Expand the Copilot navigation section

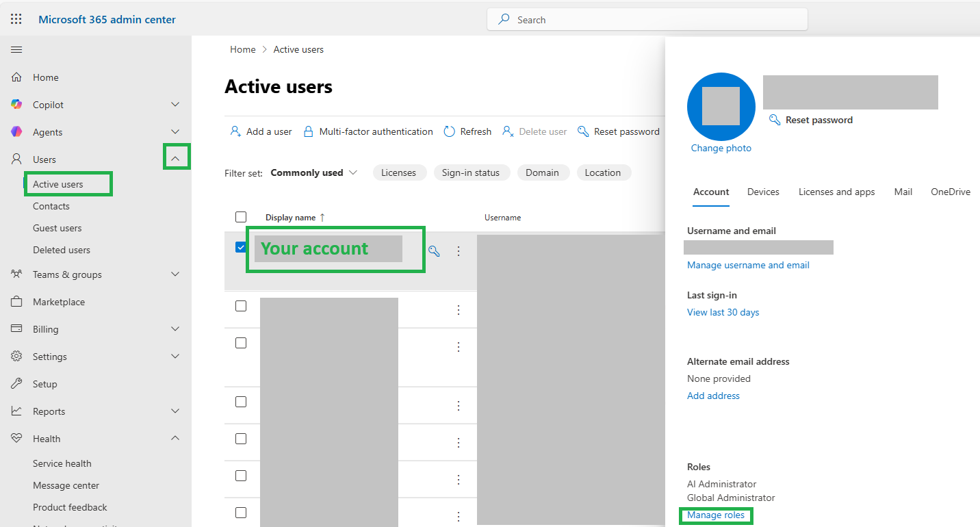pos(175,105)
